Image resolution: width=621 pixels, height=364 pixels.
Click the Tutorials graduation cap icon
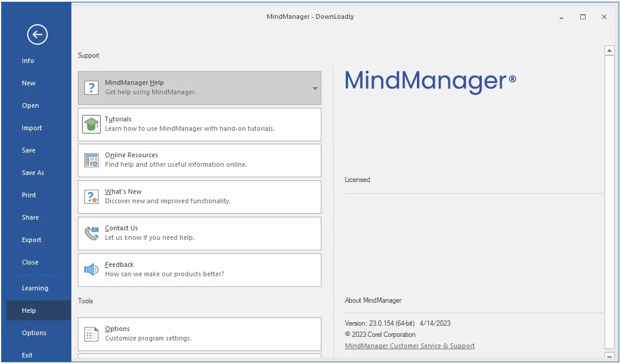click(x=91, y=124)
